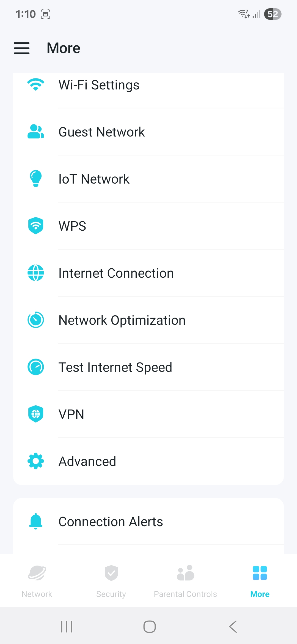Open the hamburger menu
The height and width of the screenshot is (644, 297).
(x=22, y=48)
